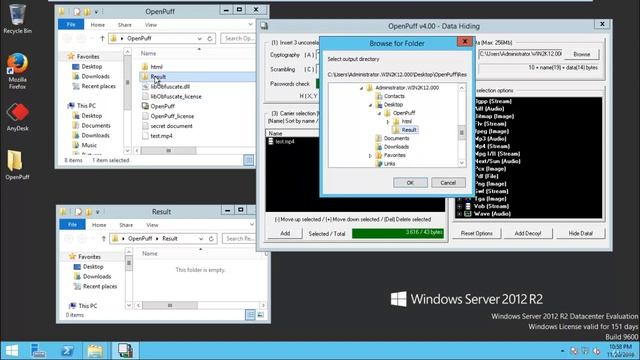Refresh the Result explorer window
This screenshot has width=640, height=360.
pyautogui.click(x=211, y=238)
